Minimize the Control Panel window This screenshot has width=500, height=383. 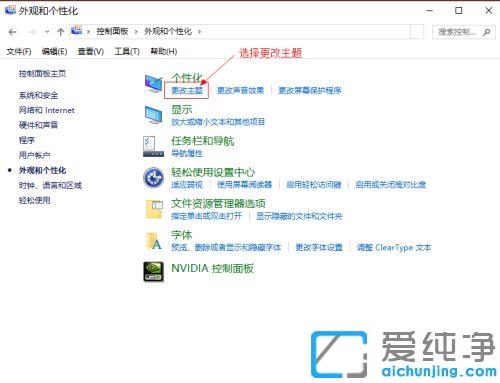(430, 11)
